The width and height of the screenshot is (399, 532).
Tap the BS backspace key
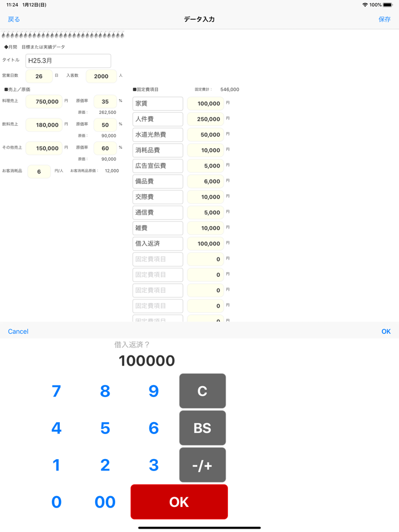pos(202,428)
